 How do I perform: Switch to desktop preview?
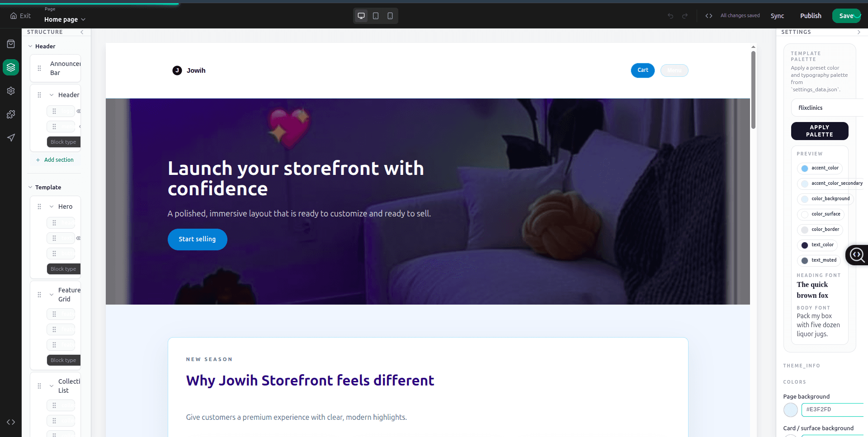click(361, 16)
